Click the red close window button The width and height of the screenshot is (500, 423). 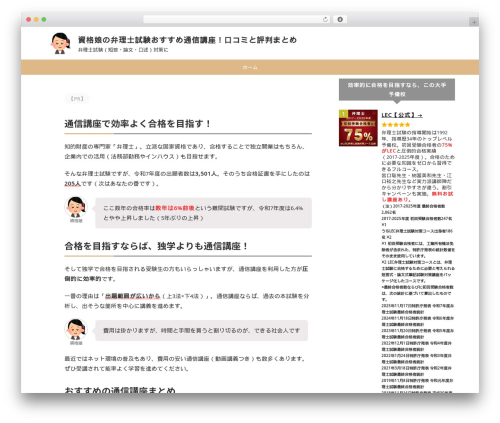click(29, 20)
